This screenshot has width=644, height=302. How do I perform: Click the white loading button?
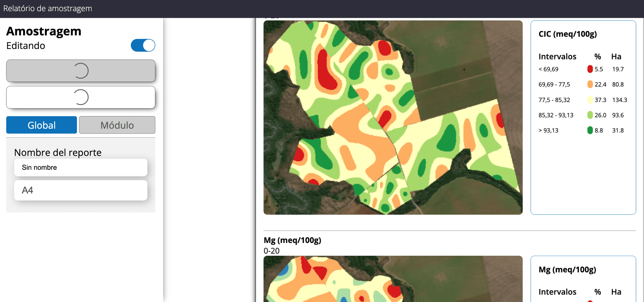(x=80, y=97)
